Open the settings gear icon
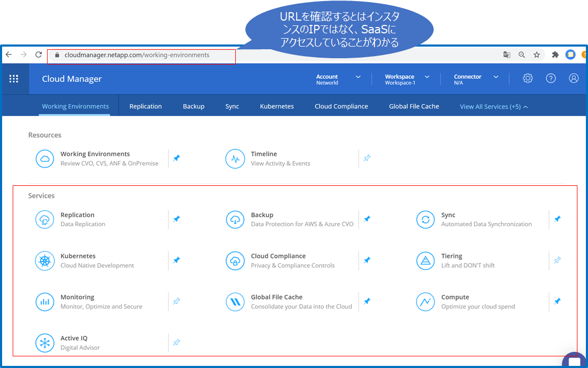Image resolution: width=588 pixels, height=368 pixels. tap(528, 78)
